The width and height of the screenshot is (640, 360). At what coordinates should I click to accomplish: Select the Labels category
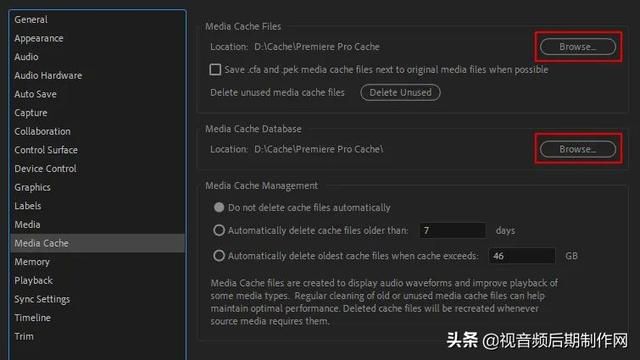pos(28,206)
